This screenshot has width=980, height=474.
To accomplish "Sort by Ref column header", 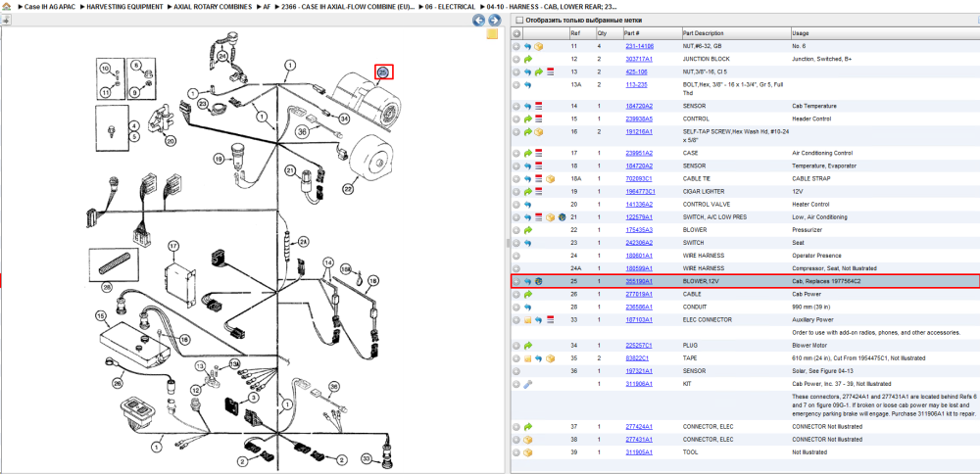I will pyautogui.click(x=574, y=33).
